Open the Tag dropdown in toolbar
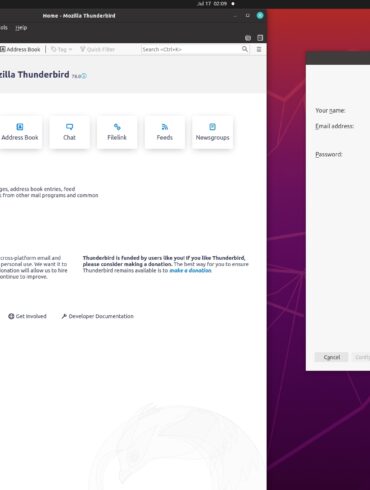This screenshot has width=370, height=490. tap(61, 49)
